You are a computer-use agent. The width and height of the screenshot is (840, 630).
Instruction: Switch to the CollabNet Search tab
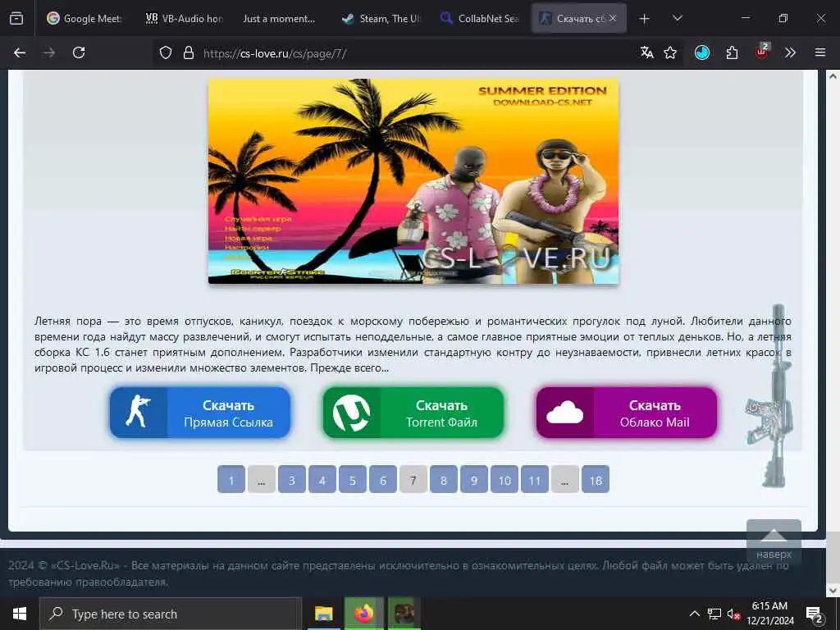479,18
